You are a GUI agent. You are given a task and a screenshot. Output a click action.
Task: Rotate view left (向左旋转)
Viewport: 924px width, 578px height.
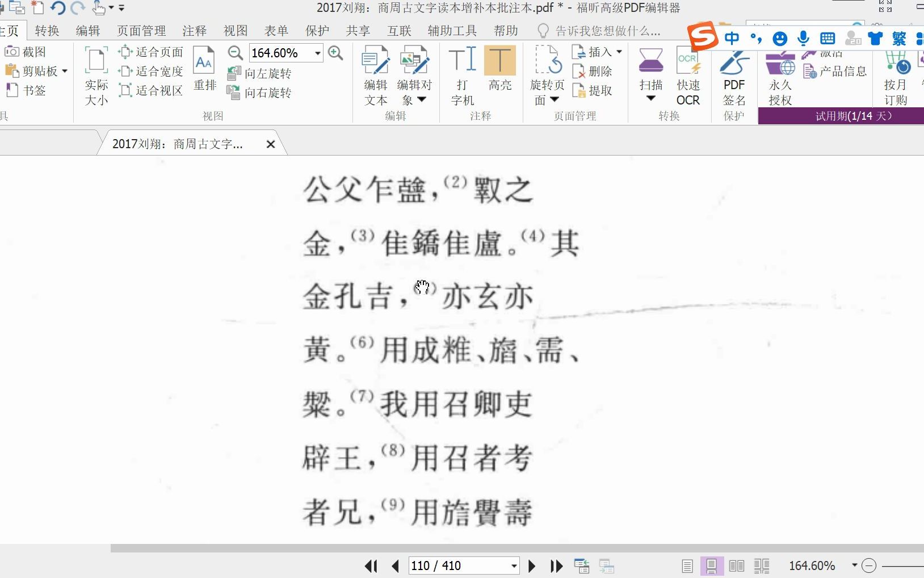(259, 73)
